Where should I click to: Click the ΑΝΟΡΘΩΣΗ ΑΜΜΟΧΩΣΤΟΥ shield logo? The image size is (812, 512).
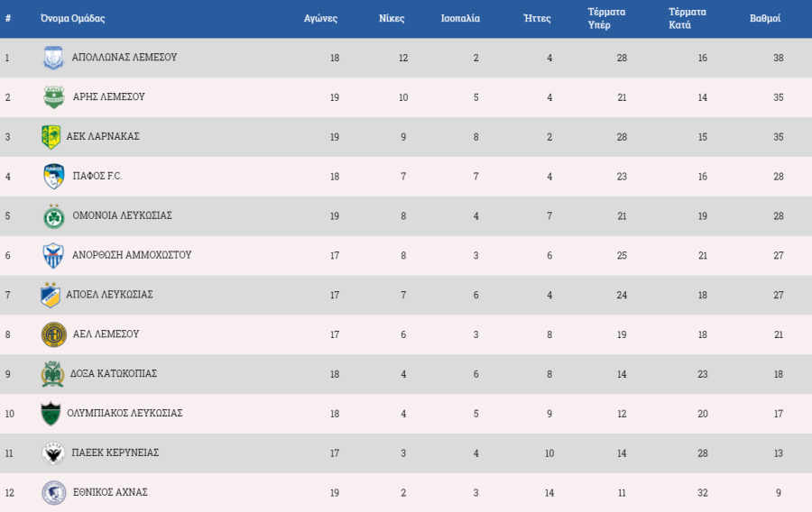(x=53, y=255)
